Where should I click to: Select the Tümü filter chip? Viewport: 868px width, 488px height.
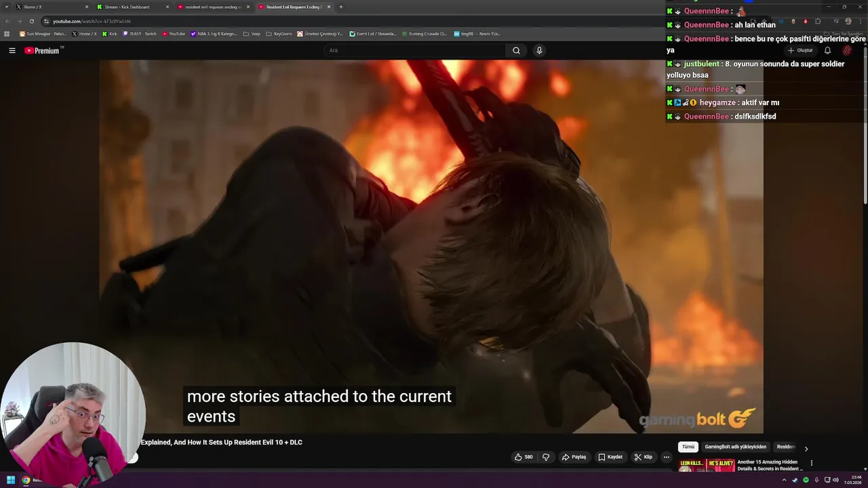(688, 447)
